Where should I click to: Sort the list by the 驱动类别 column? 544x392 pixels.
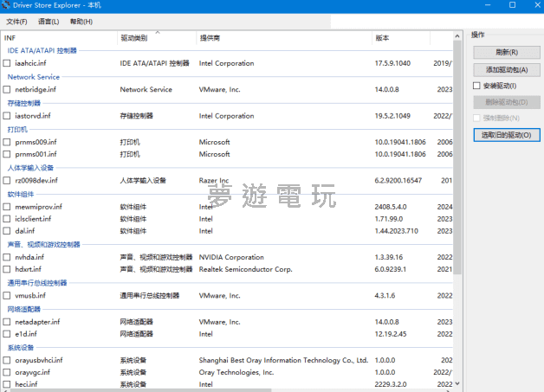[x=134, y=38]
